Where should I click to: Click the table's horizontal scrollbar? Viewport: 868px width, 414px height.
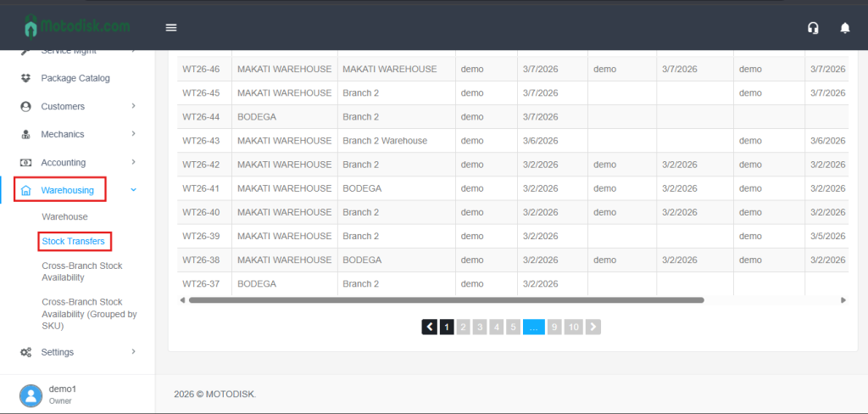(x=446, y=299)
